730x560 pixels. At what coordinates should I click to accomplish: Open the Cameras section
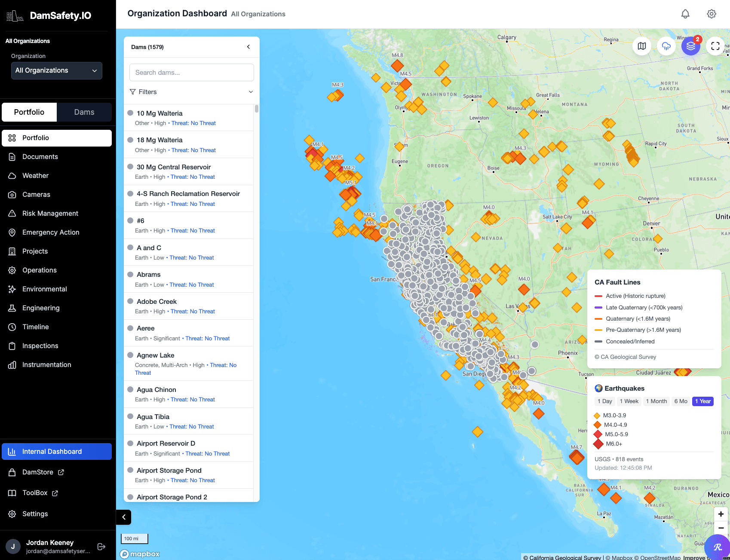[x=57, y=195]
